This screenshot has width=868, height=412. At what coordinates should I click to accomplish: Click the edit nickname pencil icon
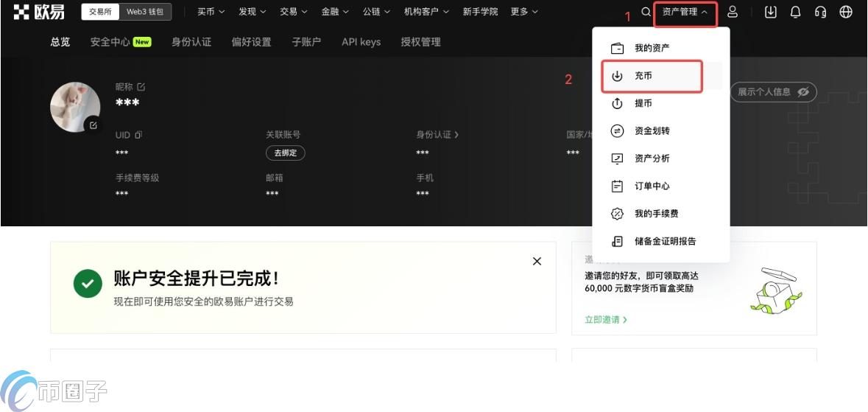pos(141,86)
